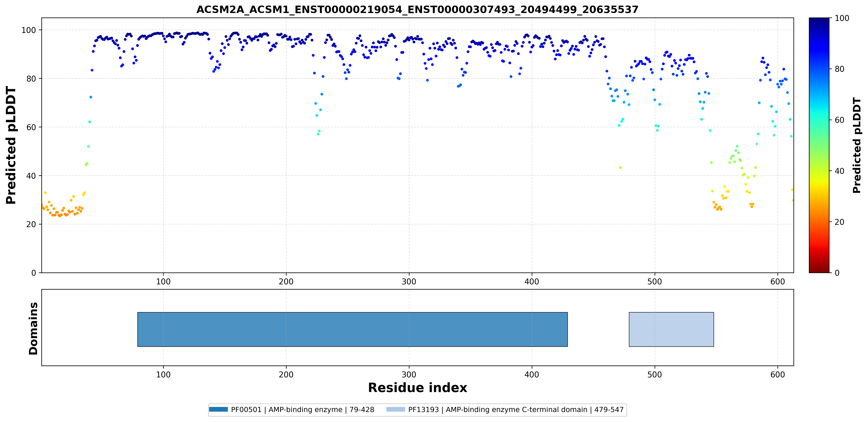The image size is (868, 422).
Task: Click the Residue index x-axis label
Action: click(x=418, y=388)
